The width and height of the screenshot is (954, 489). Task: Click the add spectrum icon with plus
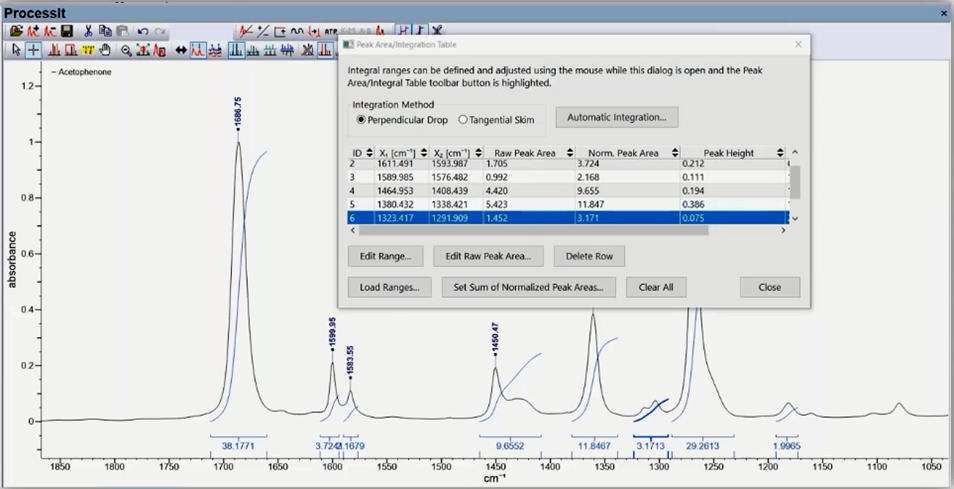point(33,30)
